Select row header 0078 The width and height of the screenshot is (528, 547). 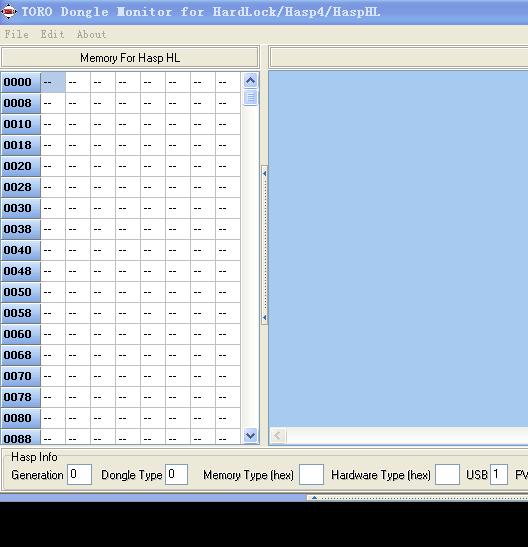(21, 397)
